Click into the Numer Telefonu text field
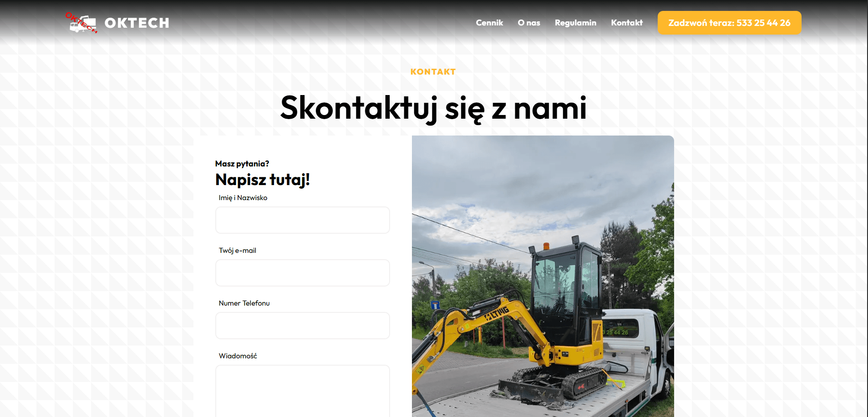 302,326
